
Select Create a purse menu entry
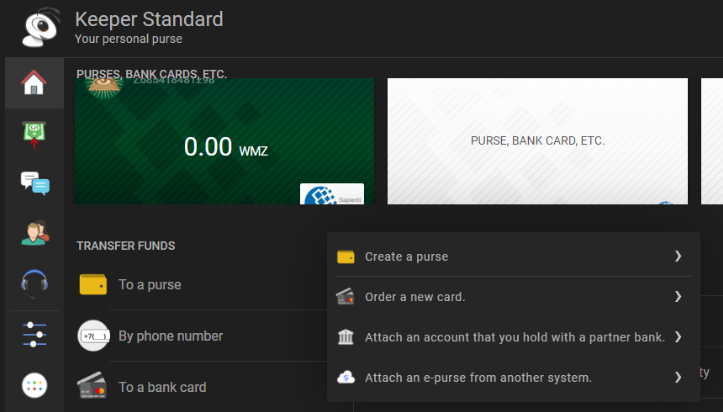(x=406, y=257)
